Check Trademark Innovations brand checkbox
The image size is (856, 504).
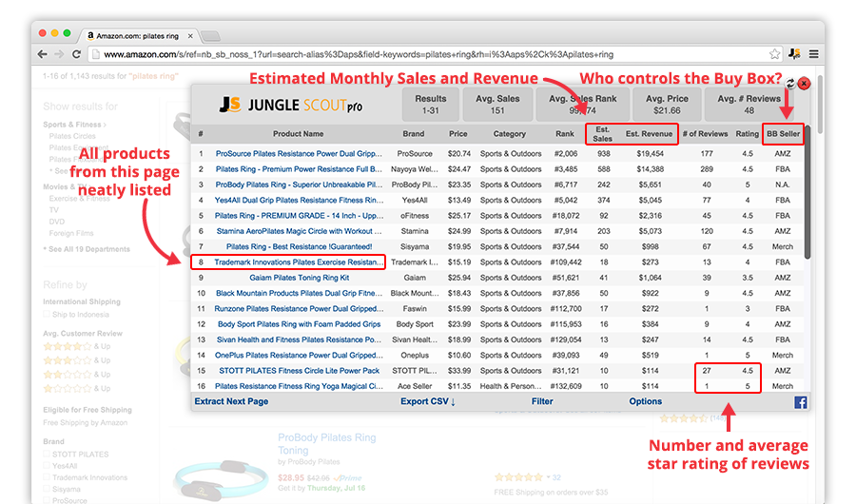(x=47, y=477)
